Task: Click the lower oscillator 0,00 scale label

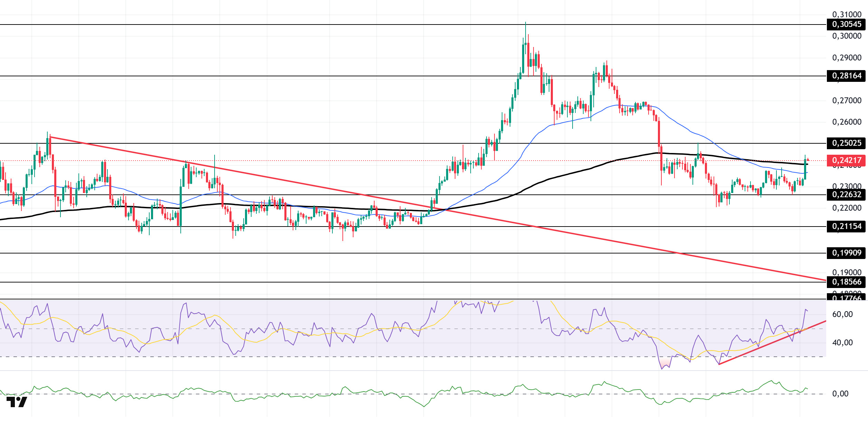Action: tap(840, 394)
